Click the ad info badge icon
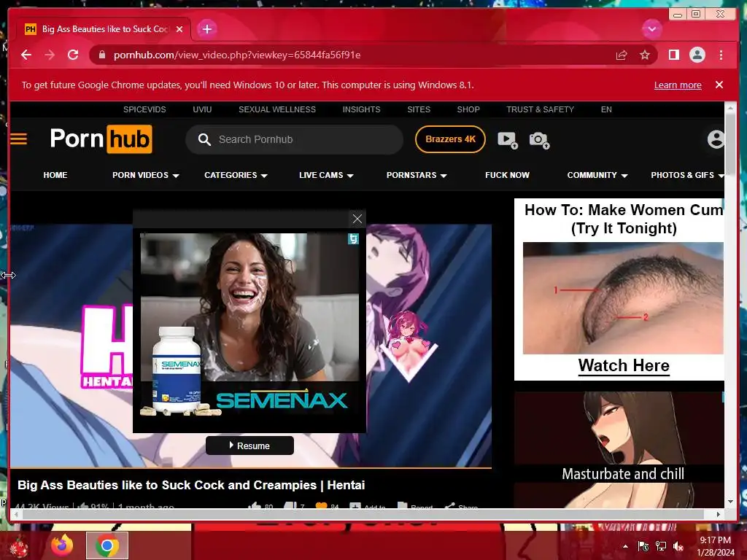The image size is (747, 560). [x=353, y=238]
